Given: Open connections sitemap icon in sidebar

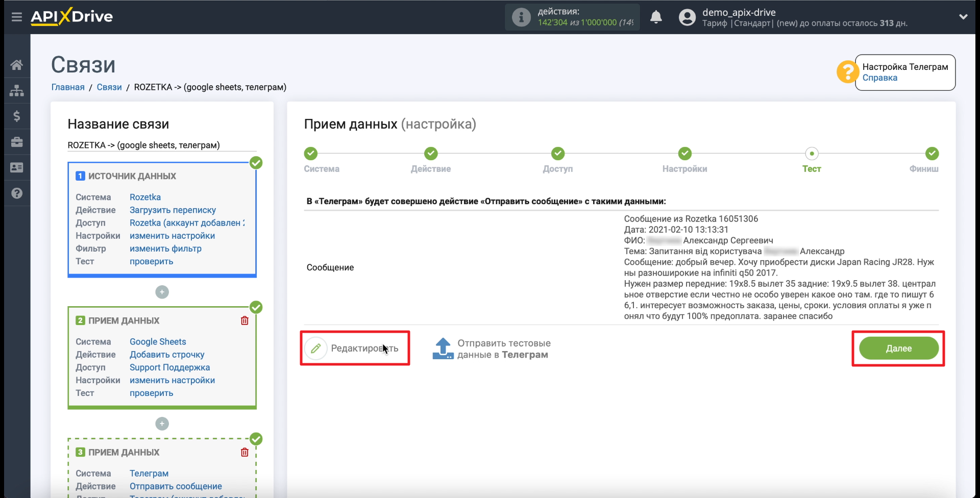Looking at the screenshot, I should point(17,90).
